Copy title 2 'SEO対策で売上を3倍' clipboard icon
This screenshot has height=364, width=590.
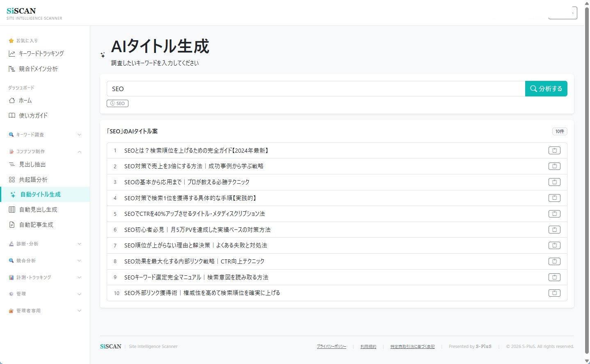(554, 166)
